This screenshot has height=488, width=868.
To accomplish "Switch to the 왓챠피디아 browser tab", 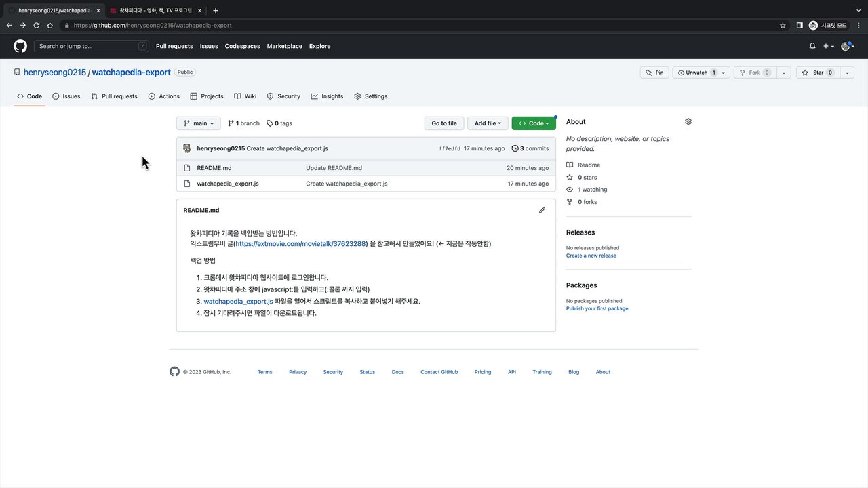I will pos(155,10).
